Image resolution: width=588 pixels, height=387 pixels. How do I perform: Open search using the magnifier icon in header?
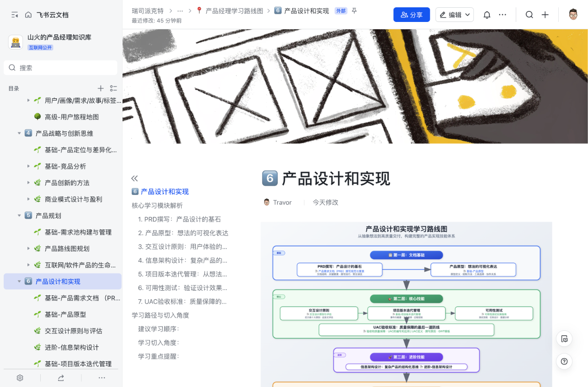click(529, 14)
